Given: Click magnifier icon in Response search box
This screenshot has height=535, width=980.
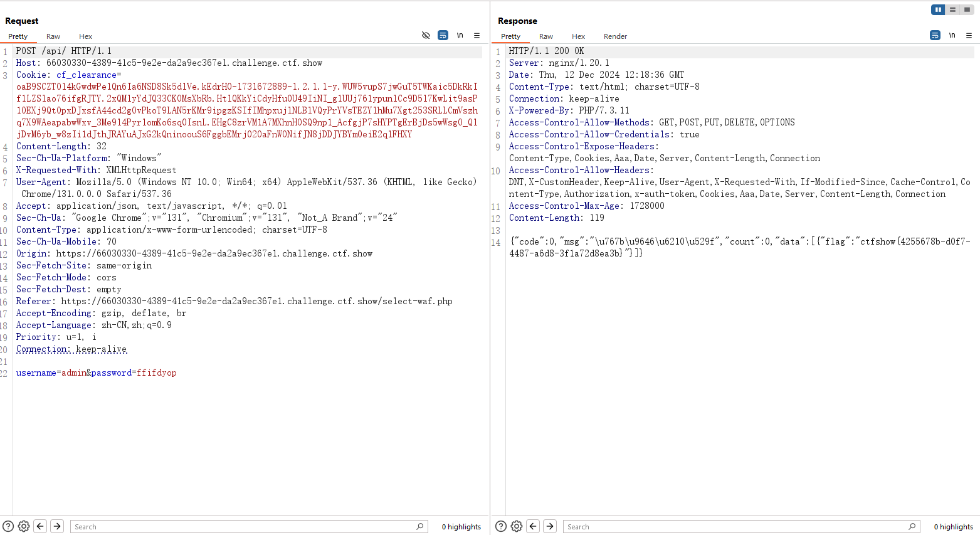Looking at the screenshot, I should (912, 526).
